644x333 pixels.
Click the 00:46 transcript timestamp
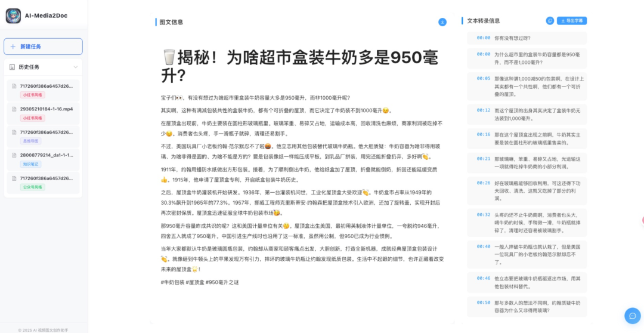(484, 278)
